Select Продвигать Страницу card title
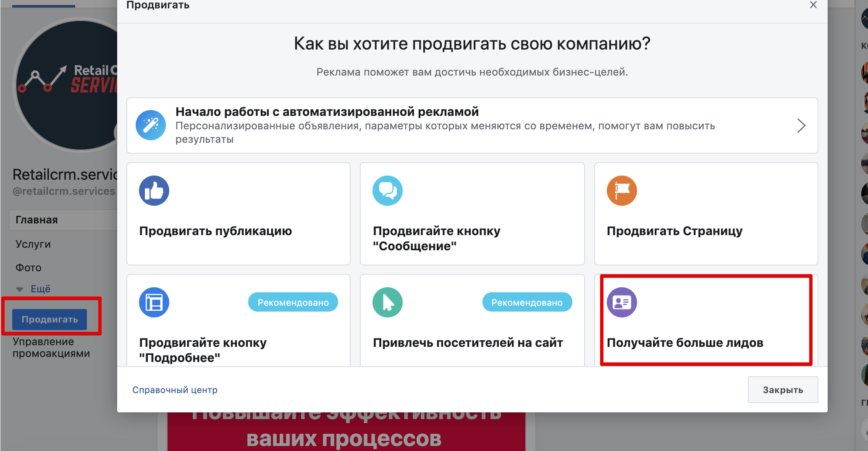 pos(675,231)
